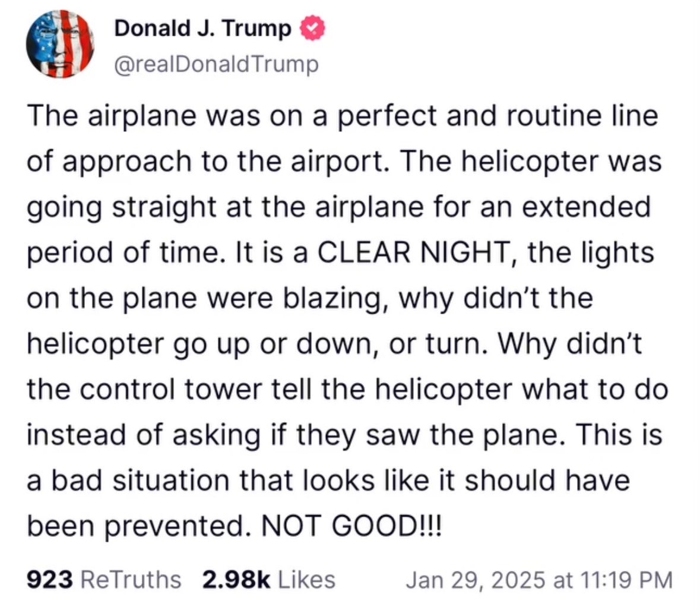This screenshot has width=700, height=610.
Task: Select the 923 count number
Action: click(50, 579)
